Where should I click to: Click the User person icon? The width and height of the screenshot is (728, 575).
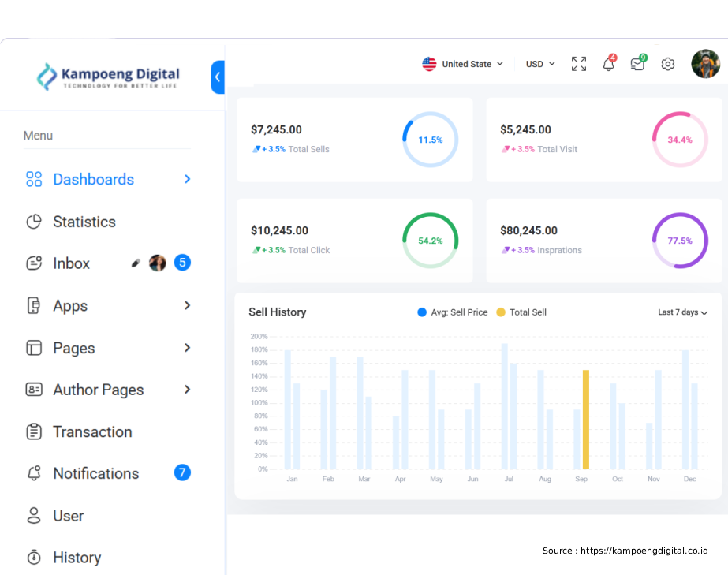pyautogui.click(x=34, y=516)
